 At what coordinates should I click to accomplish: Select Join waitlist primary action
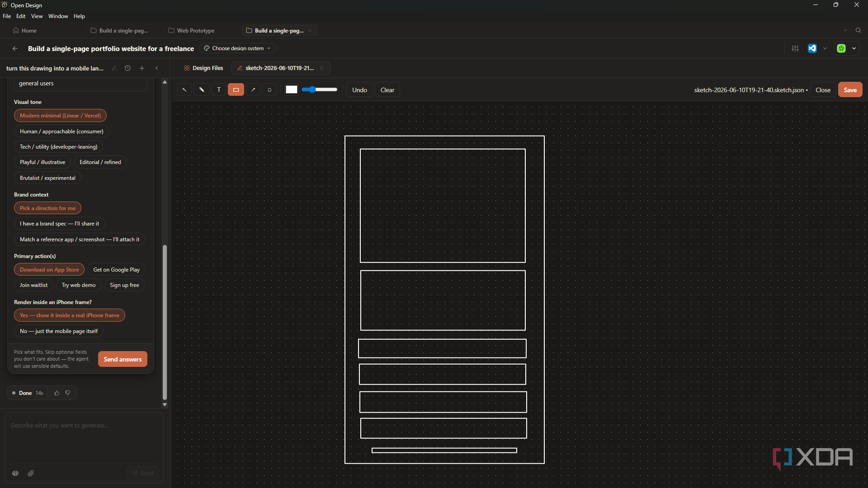click(33, 285)
